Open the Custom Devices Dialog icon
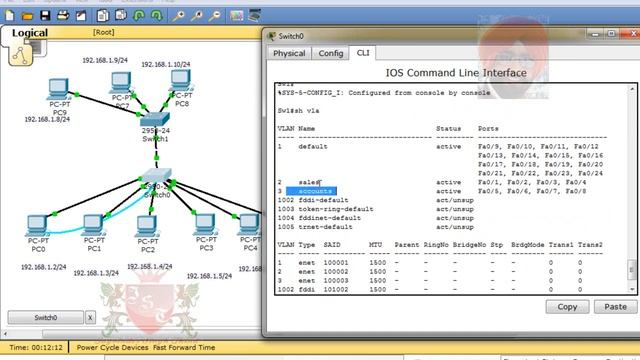 [255, 16]
